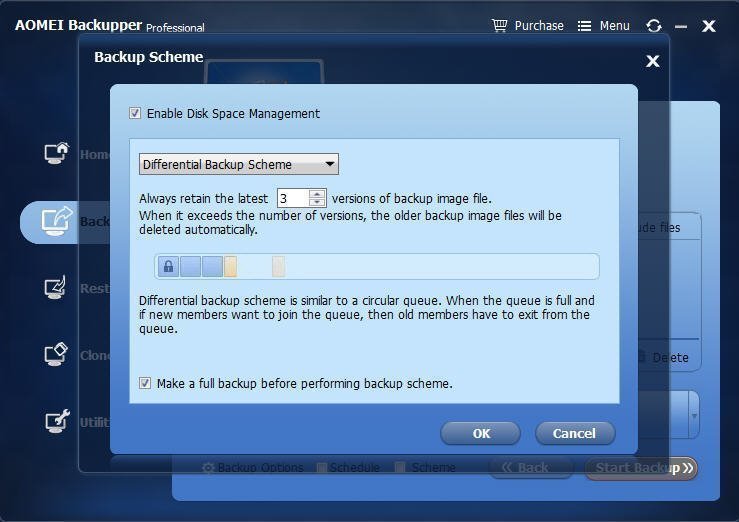Close the Backup Scheme dialog
Viewport: 739px width, 522px height.
click(653, 61)
